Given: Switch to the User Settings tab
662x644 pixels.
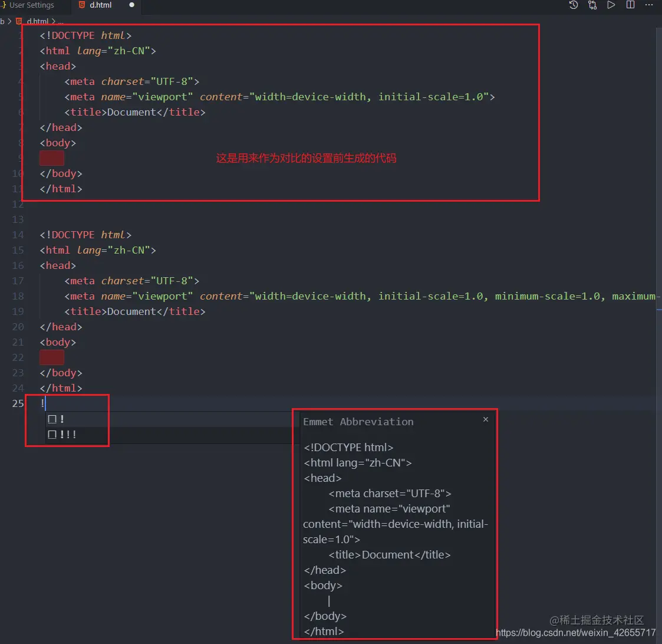Looking at the screenshot, I should point(31,5).
